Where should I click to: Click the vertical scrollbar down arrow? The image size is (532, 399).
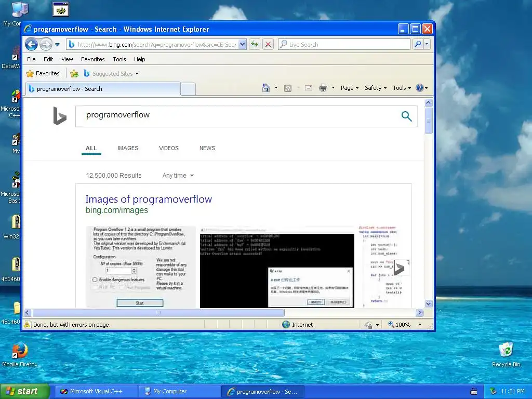coord(428,303)
